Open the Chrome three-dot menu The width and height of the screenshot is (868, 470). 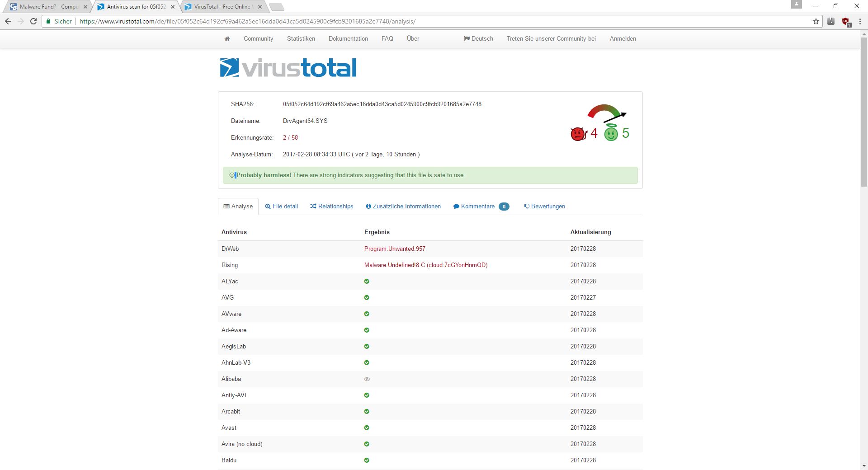[860, 21]
